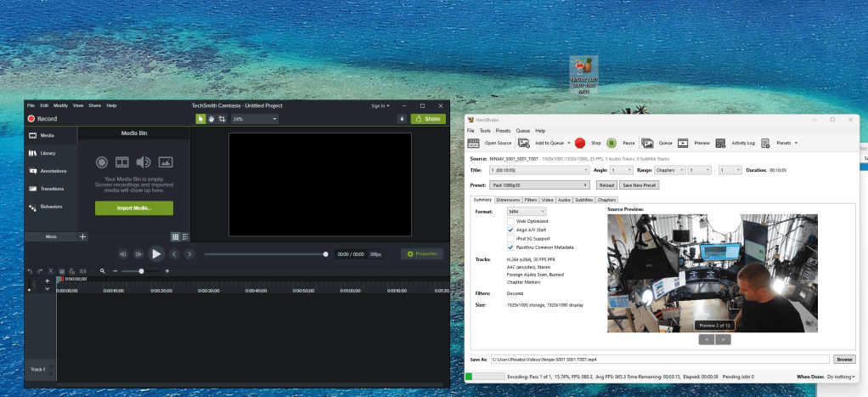Click the green Share button
The image size is (868, 397).
point(428,119)
